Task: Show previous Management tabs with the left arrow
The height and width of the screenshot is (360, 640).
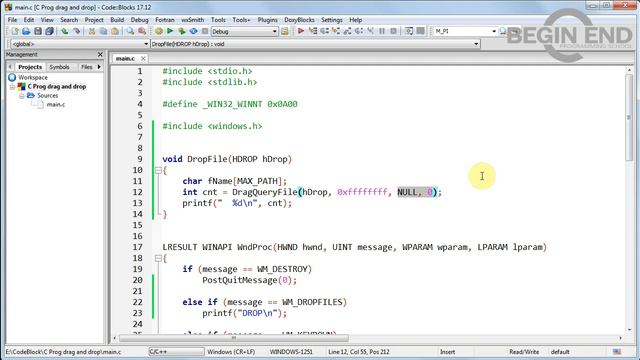Action: (10, 67)
